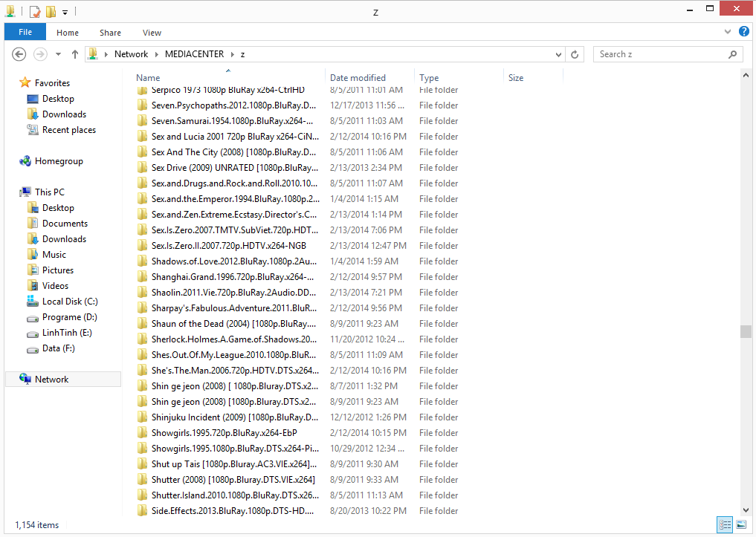The width and height of the screenshot is (756, 537).
Task: Select Shut up Tais folder name
Action: click(x=234, y=464)
